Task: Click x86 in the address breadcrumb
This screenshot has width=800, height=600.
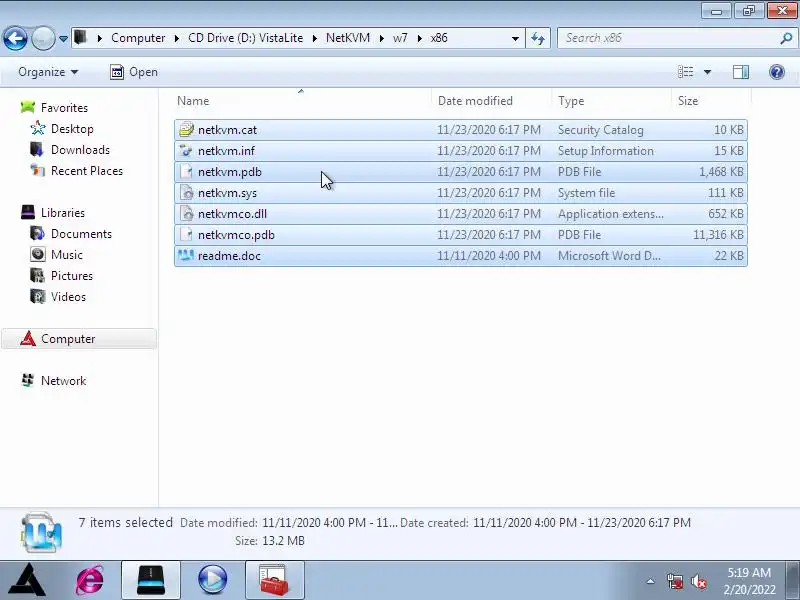Action: click(439, 38)
